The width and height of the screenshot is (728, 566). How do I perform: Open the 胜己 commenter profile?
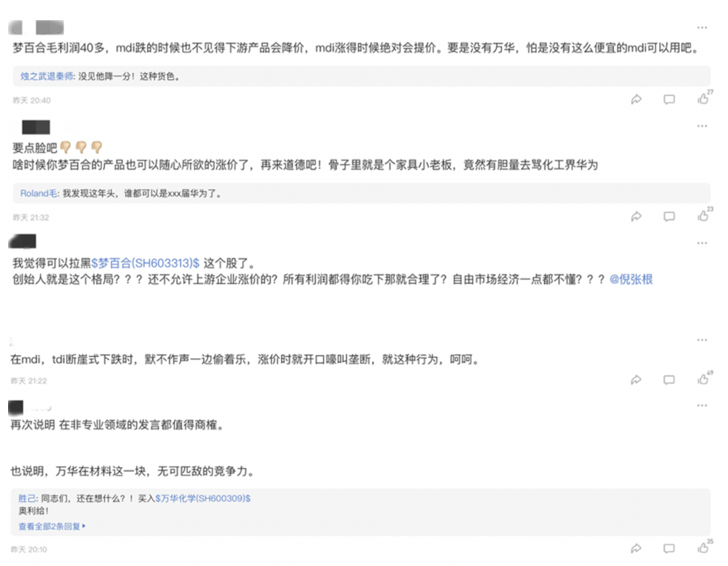[27, 498]
